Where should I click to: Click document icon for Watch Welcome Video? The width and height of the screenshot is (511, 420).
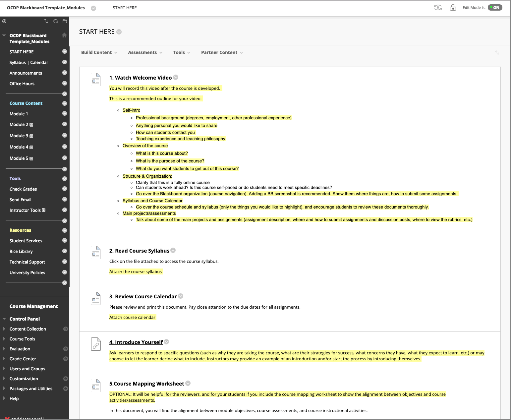coord(95,80)
